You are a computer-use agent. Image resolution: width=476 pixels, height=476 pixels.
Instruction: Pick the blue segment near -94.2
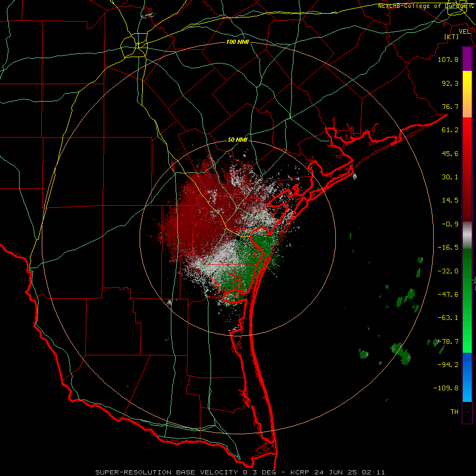coord(467,364)
